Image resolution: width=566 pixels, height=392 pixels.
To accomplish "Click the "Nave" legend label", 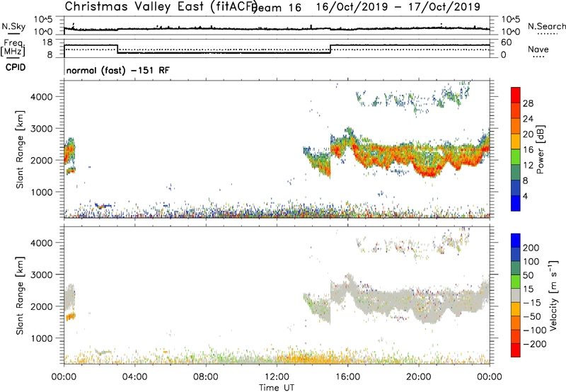I will point(538,49).
